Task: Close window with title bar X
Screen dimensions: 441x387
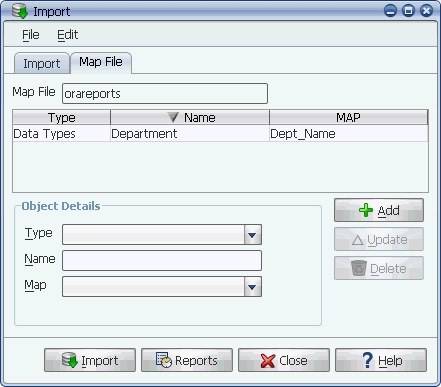Action: click(426, 11)
